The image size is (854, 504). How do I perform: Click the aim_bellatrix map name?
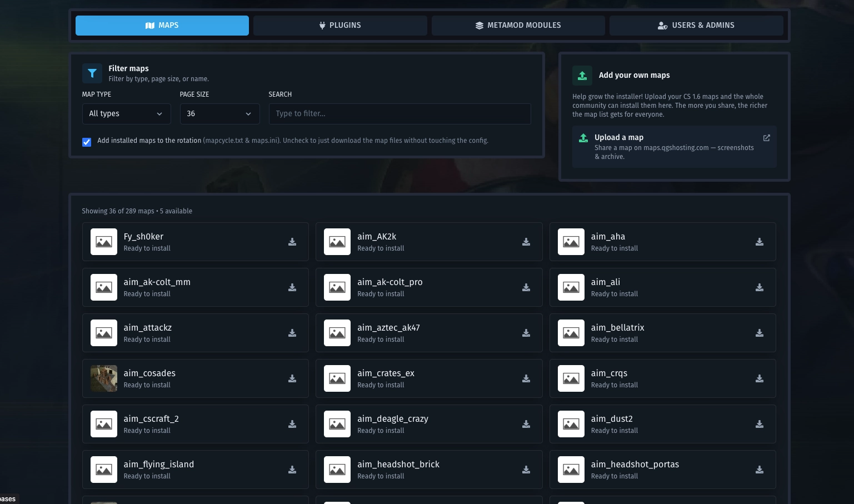click(x=618, y=327)
